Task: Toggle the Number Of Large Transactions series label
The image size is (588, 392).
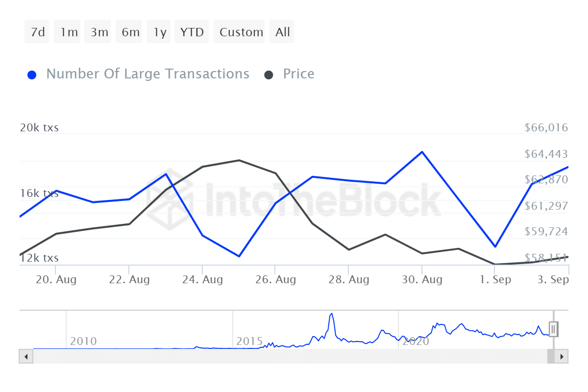Action: click(x=147, y=74)
